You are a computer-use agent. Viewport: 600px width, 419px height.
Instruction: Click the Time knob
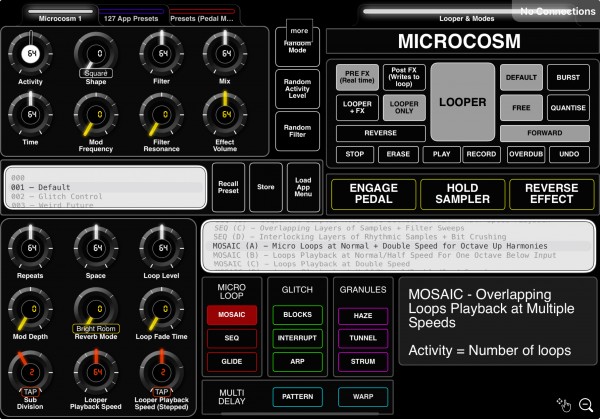[30, 114]
